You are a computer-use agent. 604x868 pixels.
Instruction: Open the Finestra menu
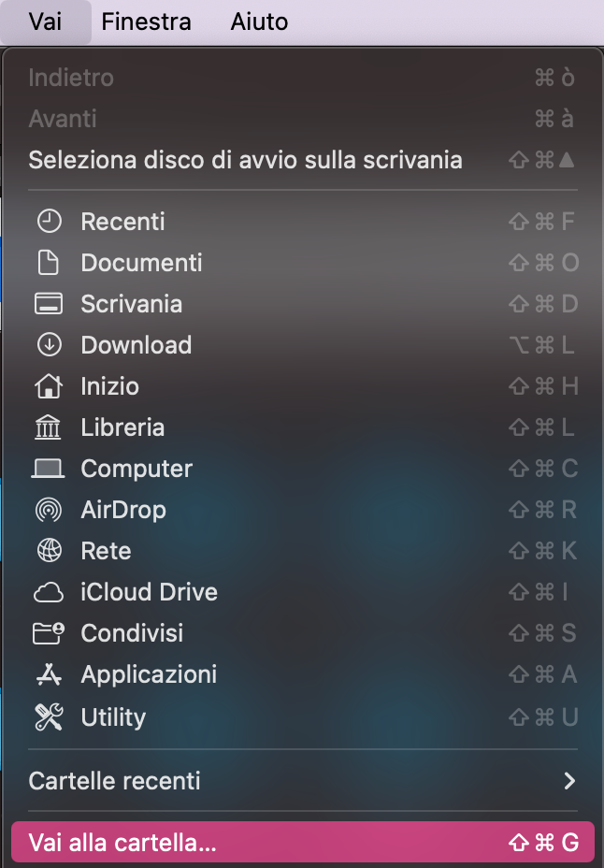click(146, 22)
